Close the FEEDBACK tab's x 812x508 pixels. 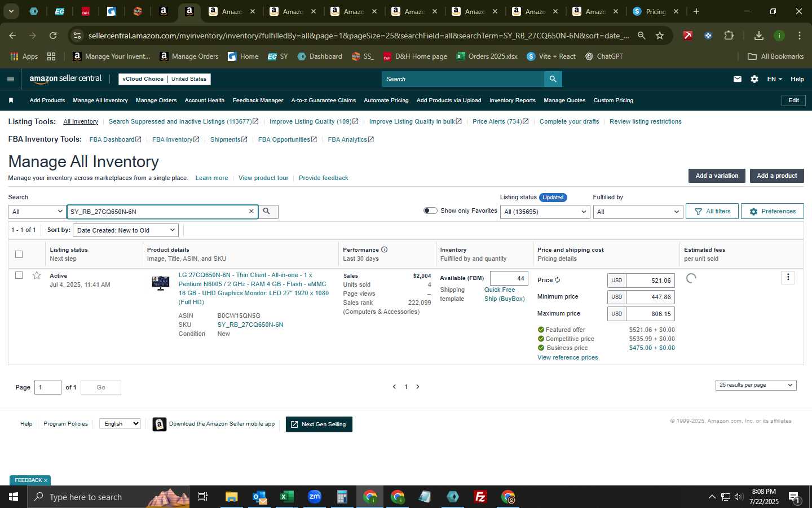point(46,480)
